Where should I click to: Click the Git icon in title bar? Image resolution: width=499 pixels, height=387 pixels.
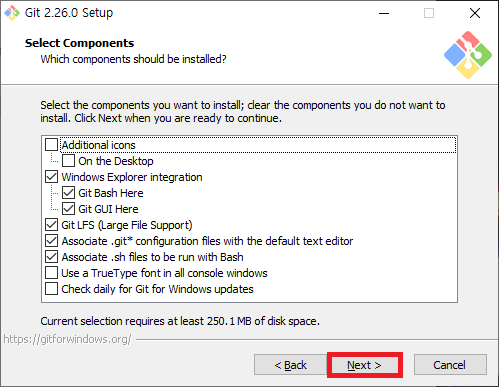[x=12, y=13]
